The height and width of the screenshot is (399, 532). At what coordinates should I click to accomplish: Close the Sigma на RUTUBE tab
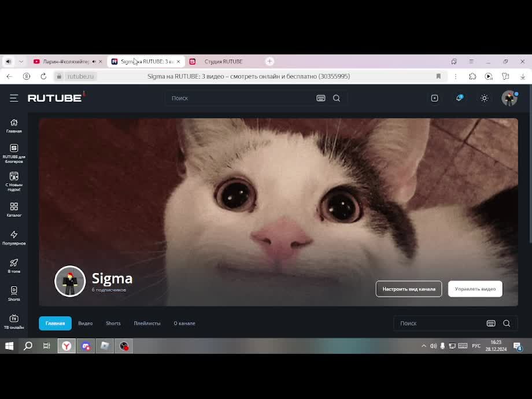179,61
